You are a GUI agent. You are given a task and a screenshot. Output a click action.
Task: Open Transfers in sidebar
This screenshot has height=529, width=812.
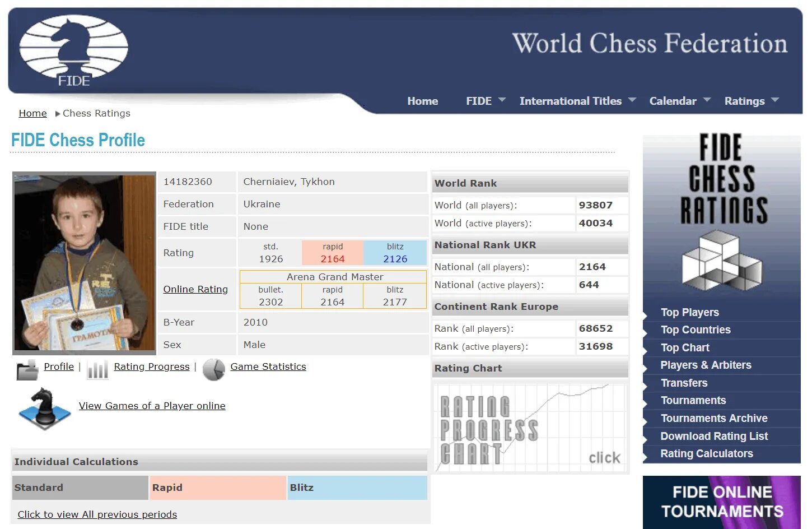pos(684,383)
